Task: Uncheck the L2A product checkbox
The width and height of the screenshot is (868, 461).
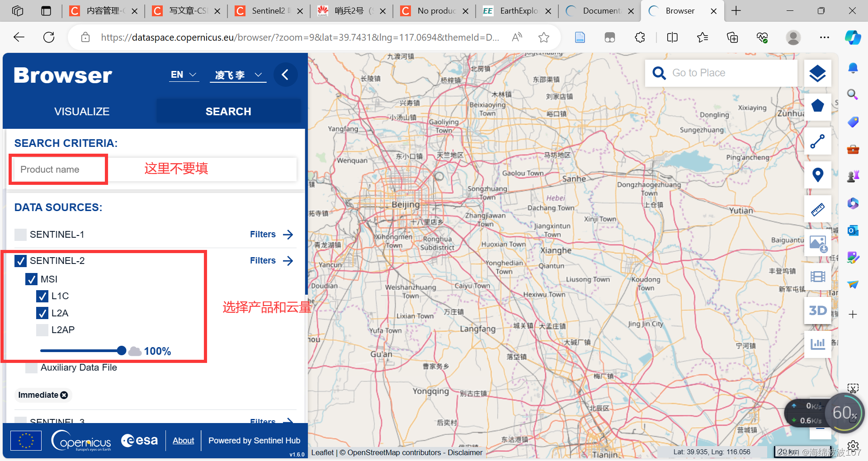Action: tap(42, 313)
